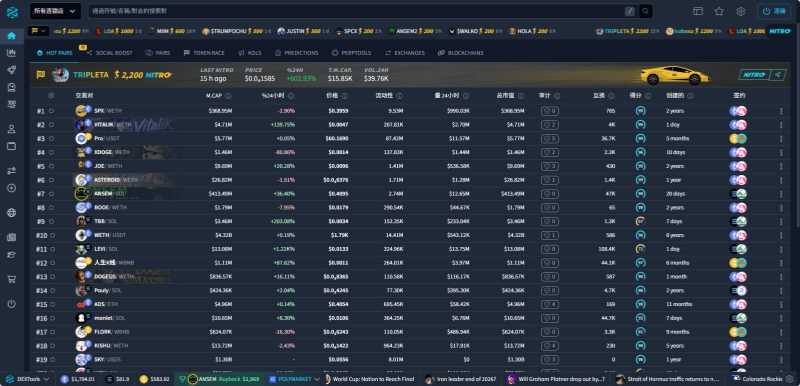Open the kebab menu for KISHU row
This screenshot has width=800, height=386.
(781, 346)
